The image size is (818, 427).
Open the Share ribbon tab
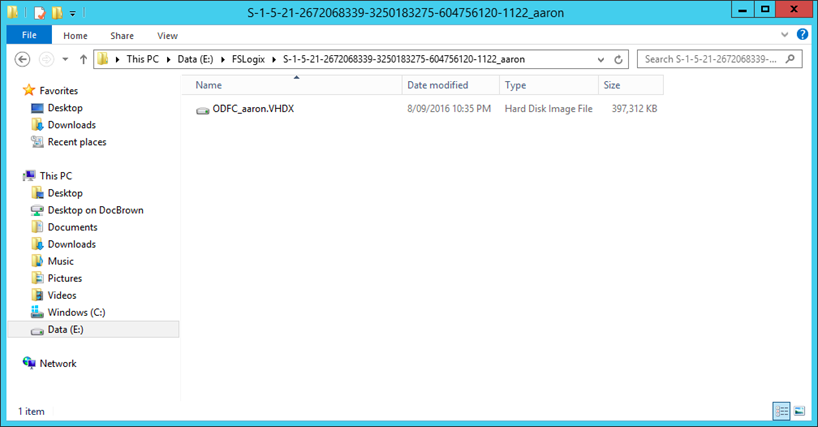pyautogui.click(x=122, y=35)
